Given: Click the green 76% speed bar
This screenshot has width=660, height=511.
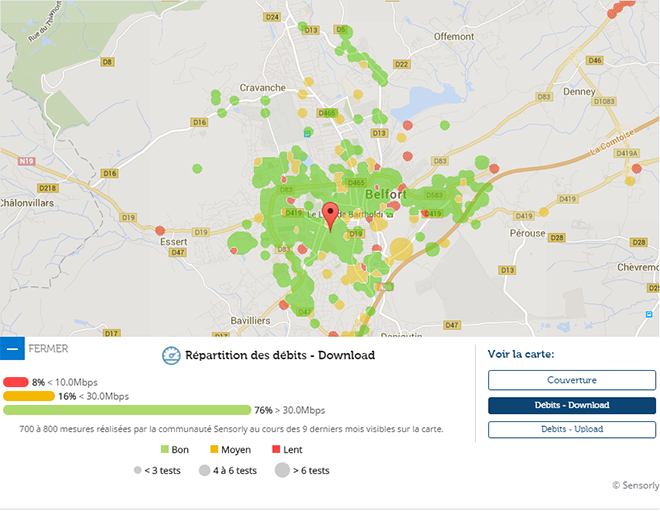Looking at the screenshot, I should pyautogui.click(x=127, y=410).
